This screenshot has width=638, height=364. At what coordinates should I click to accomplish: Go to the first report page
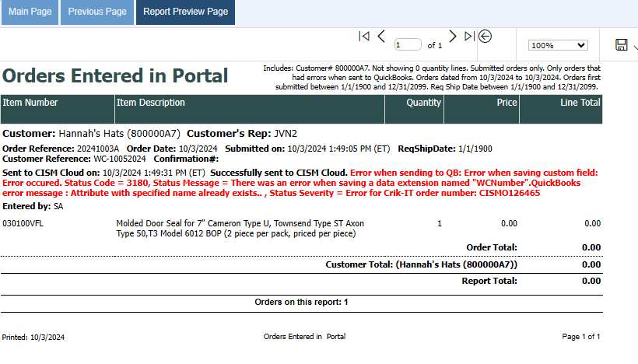point(363,37)
